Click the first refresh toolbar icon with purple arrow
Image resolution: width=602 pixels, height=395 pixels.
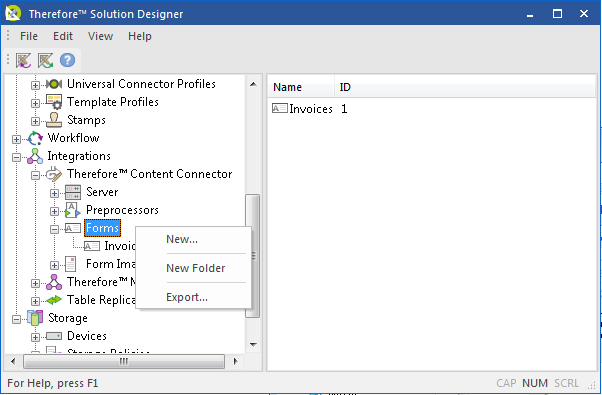click(x=23, y=60)
